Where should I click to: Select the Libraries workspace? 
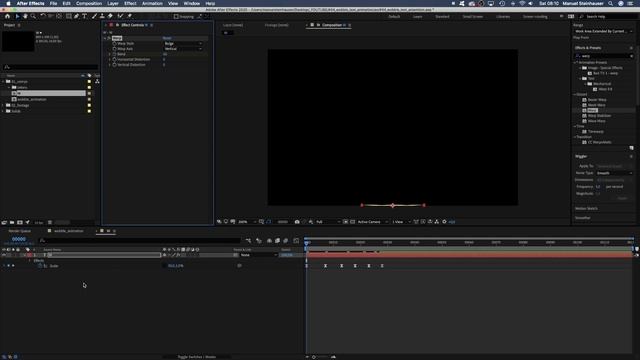503,17
